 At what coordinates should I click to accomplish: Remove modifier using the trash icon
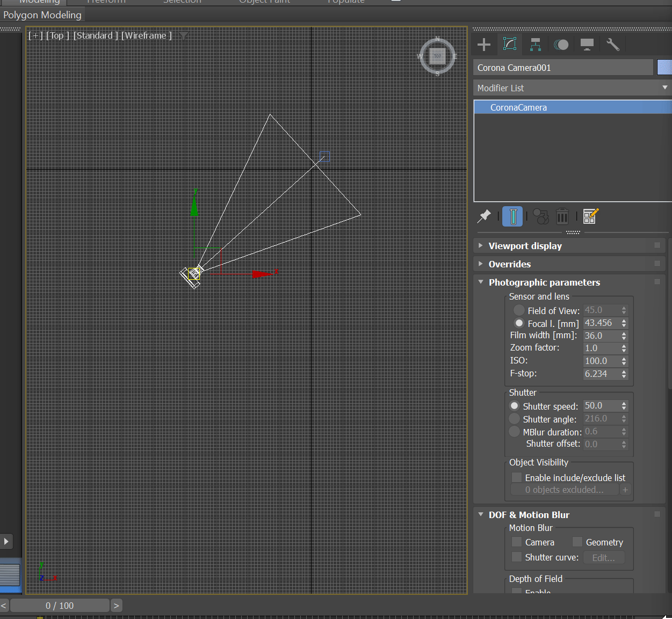pos(562,216)
